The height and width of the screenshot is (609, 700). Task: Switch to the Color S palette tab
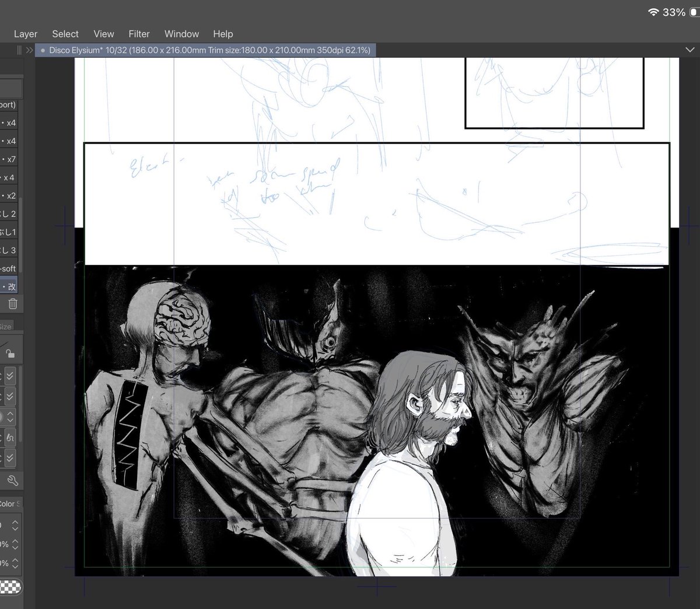[x=10, y=503]
